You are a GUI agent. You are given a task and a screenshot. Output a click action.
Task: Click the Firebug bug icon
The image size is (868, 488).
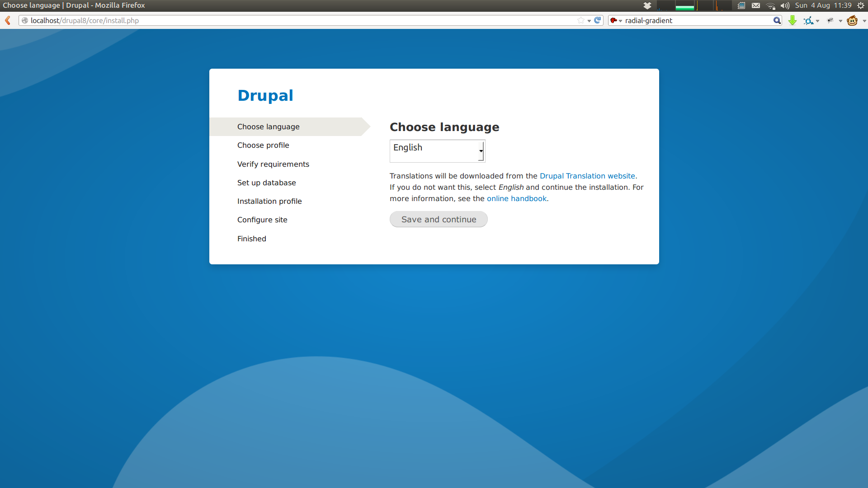click(830, 20)
